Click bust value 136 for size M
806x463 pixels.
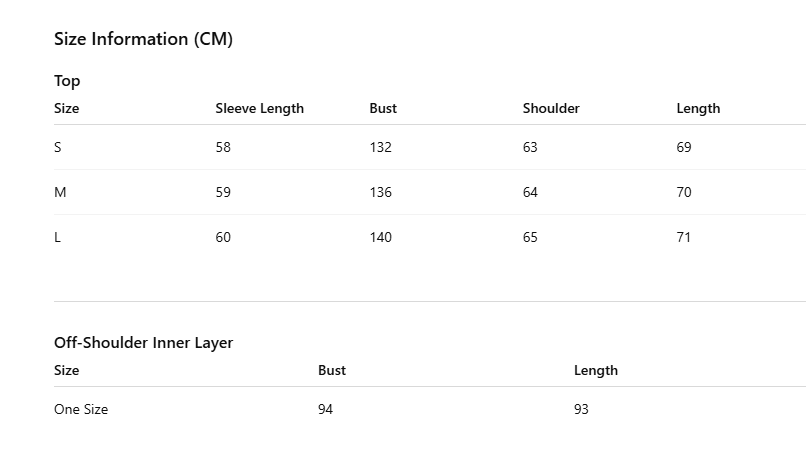tap(380, 192)
